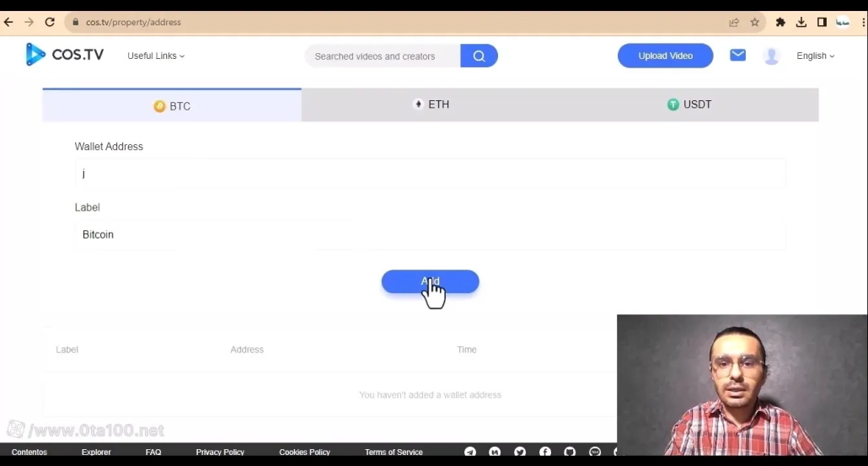The height and width of the screenshot is (466, 868).
Task: Click the user profile avatar icon
Action: [771, 56]
